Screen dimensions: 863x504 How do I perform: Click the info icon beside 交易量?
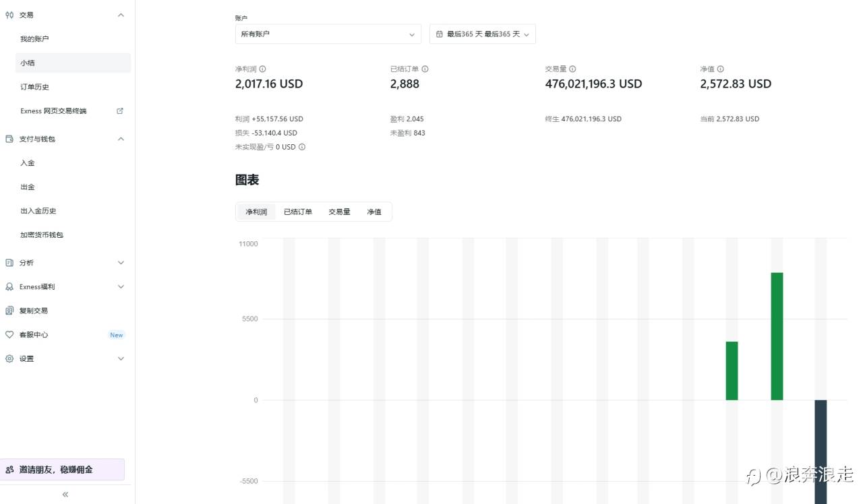pyautogui.click(x=572, y=69)
